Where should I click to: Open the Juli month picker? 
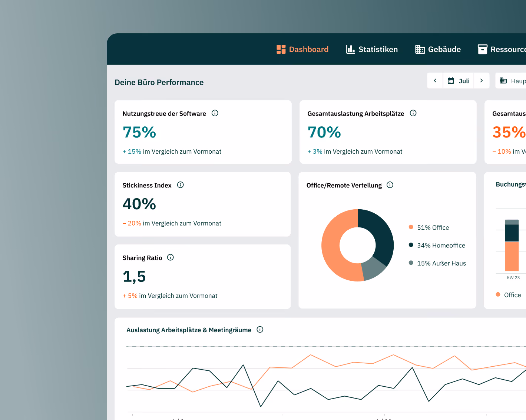pyautogui.click(x=459, y=81)
